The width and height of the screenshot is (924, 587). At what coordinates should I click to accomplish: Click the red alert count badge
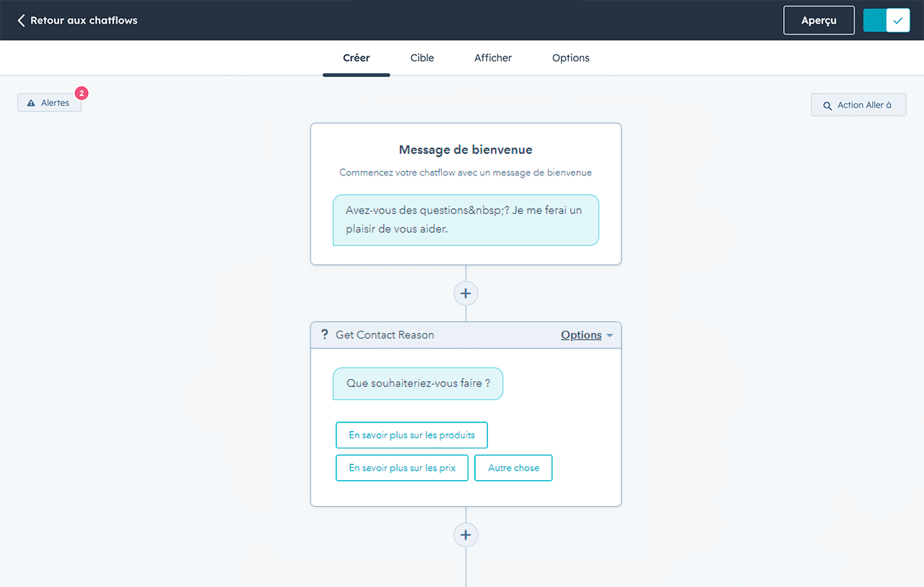[82, 93]
